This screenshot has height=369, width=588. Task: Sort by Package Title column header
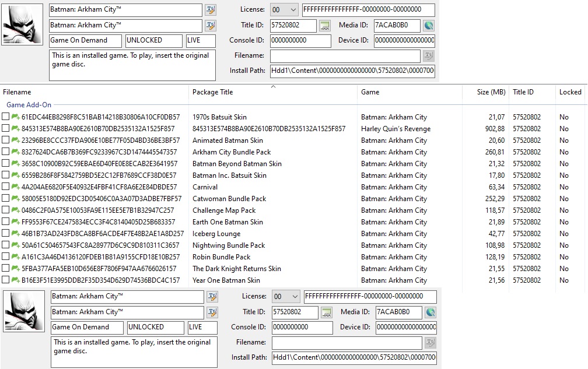pyautogui.click(x=273, y=92)
